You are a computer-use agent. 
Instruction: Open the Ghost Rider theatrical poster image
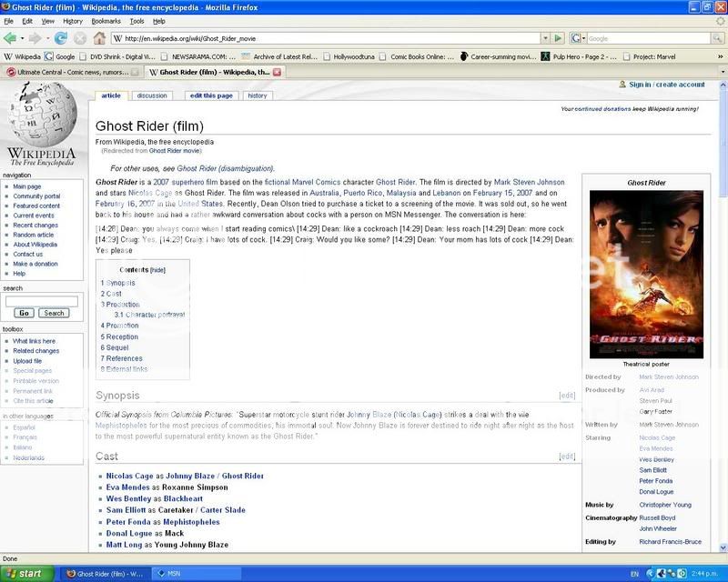[646, 275]
